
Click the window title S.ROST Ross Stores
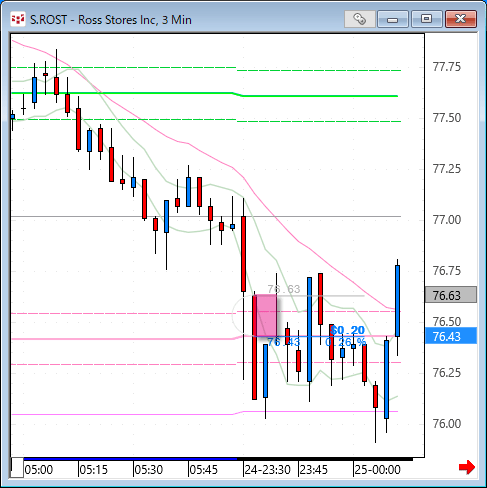point(111,20)
